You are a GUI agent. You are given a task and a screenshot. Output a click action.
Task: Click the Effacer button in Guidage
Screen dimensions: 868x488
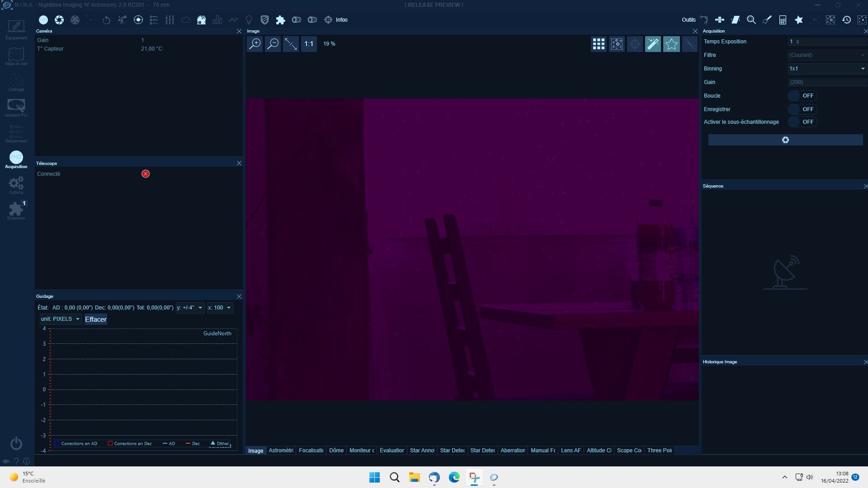(96, 319)
